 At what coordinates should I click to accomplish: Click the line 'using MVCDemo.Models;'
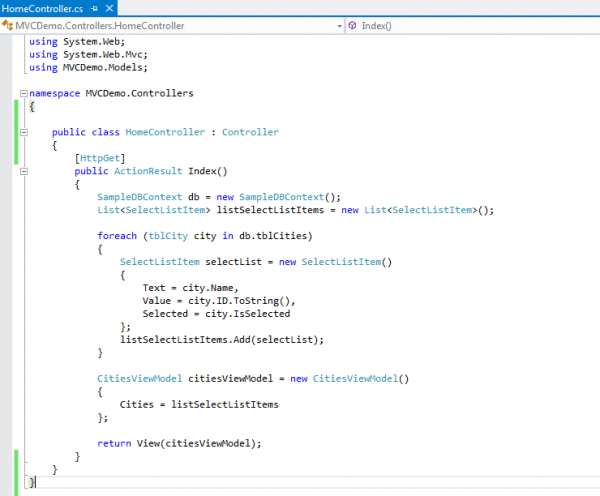[x=88, y=67]
